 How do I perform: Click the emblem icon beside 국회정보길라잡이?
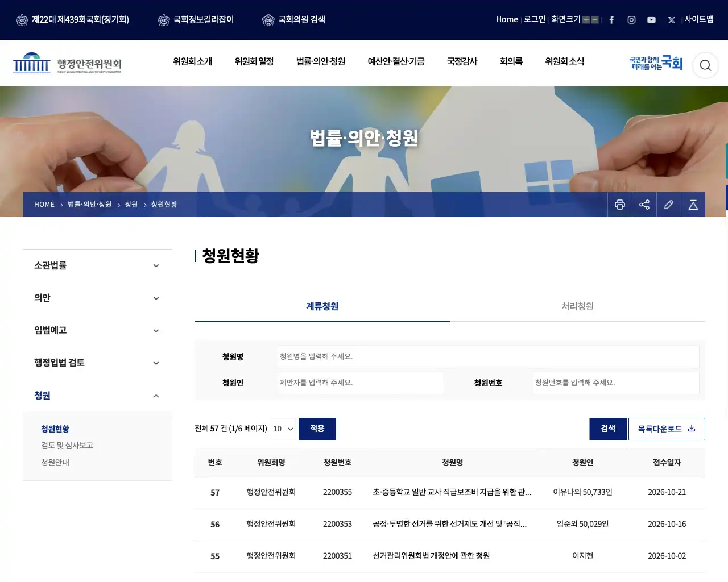pos(164,20)
